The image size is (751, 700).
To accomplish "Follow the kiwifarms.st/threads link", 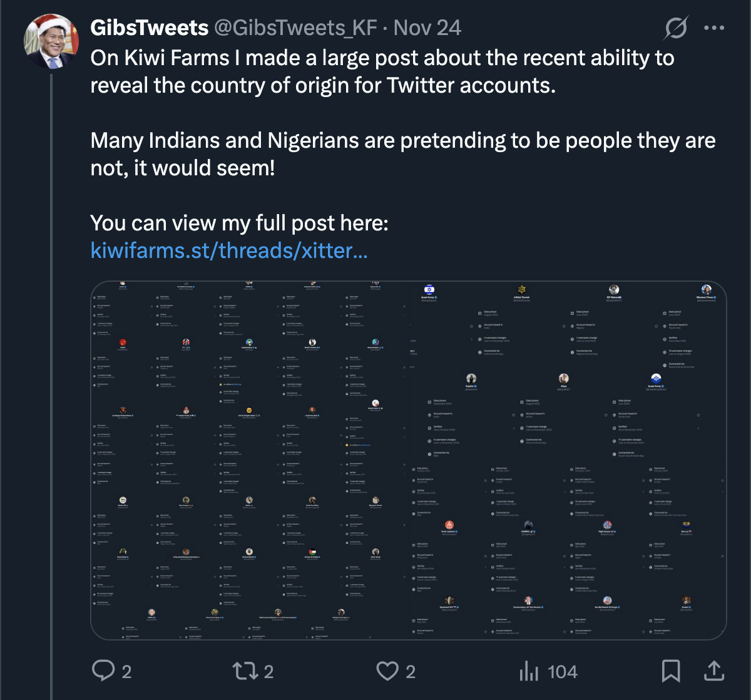I will click(x=229, y=250).
